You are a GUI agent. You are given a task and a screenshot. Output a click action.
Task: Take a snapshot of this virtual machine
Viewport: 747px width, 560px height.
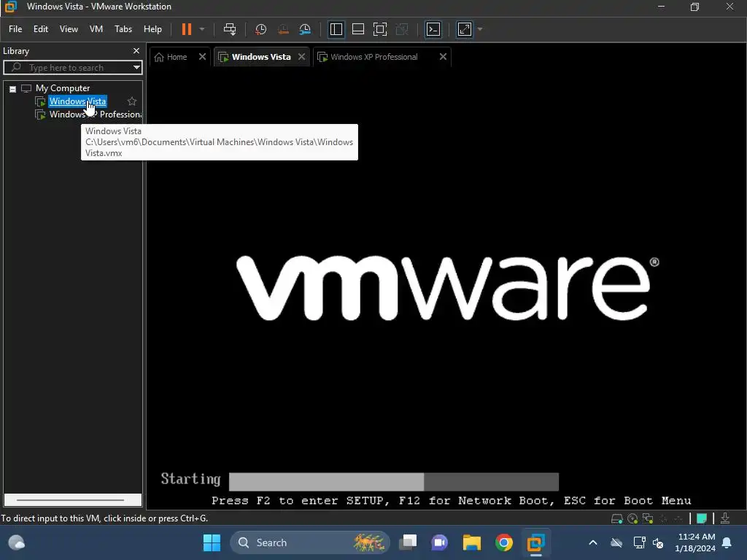tap(260, 29)
